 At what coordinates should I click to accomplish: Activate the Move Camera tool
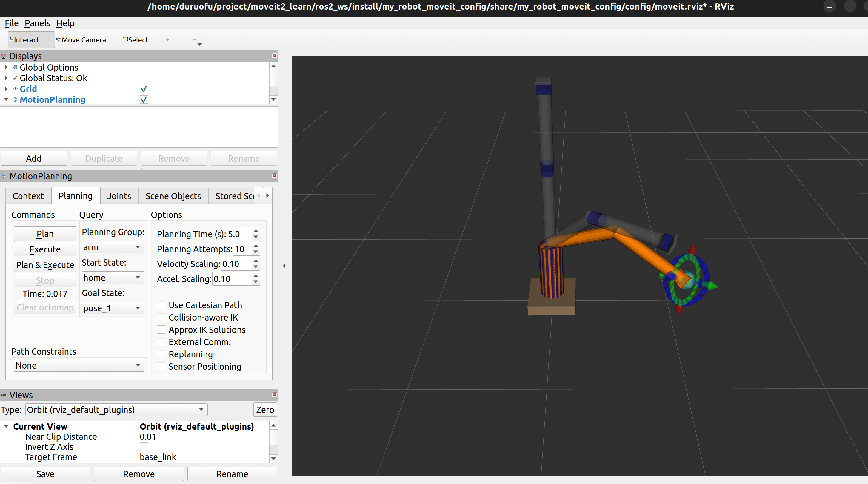(81, 40)
